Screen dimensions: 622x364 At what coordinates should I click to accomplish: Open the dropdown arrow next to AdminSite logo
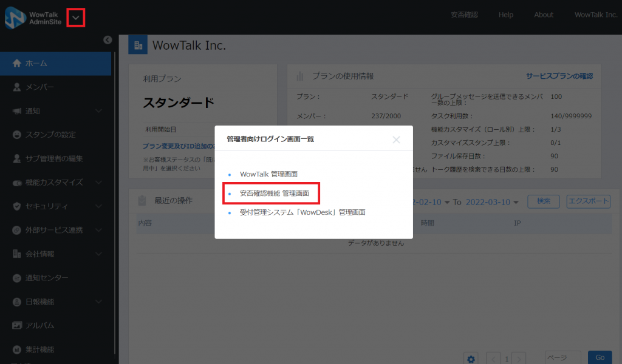[x=76, y=18]
